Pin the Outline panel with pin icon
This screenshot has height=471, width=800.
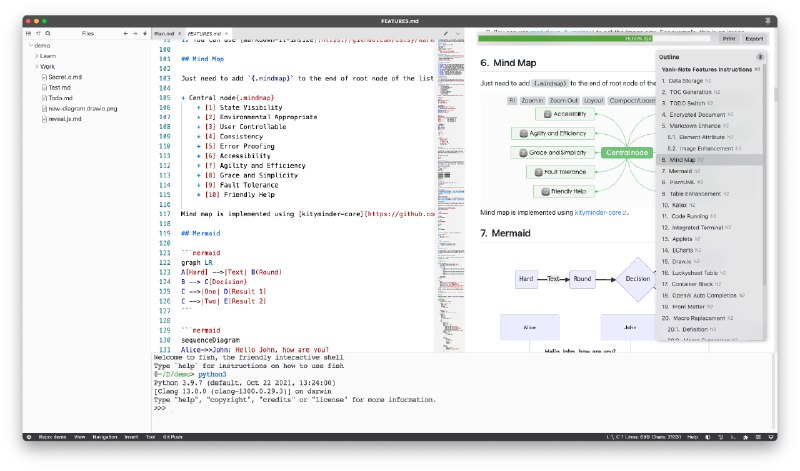pos(760,58)
